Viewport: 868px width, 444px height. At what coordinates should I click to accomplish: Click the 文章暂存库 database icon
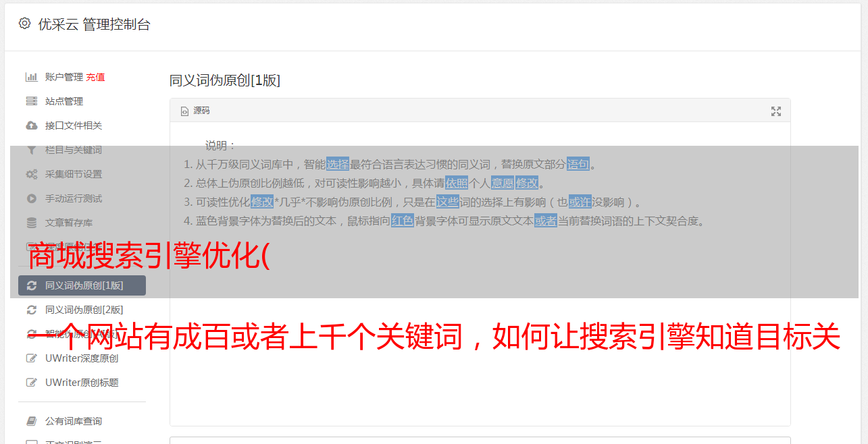(x=31, y=223)
